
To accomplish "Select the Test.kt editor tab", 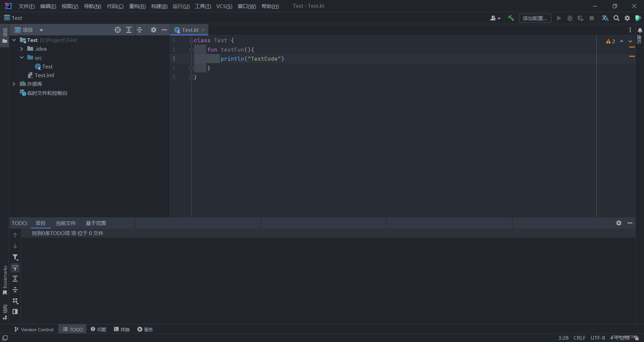I will [190, 30].
